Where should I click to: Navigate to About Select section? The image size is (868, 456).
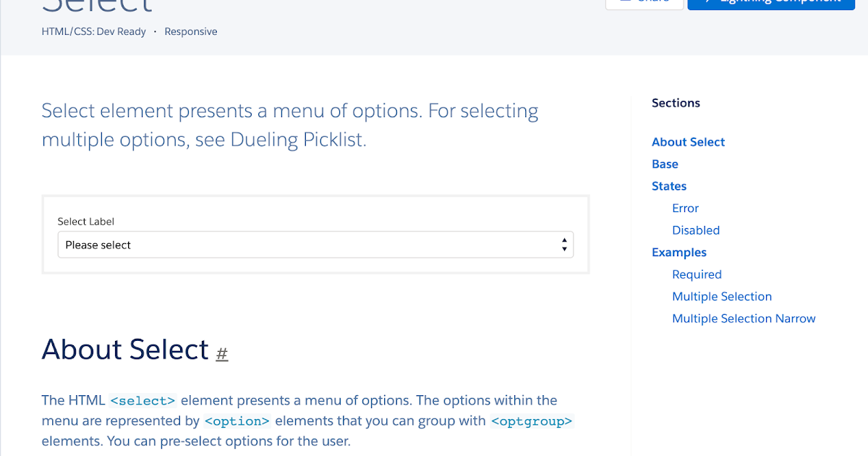(x=688, y=142)
